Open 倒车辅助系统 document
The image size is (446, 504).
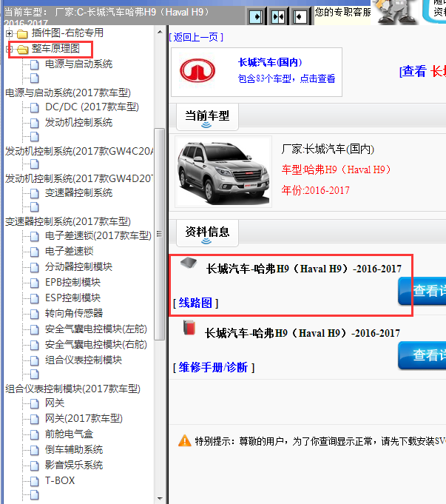click(74, 449)
